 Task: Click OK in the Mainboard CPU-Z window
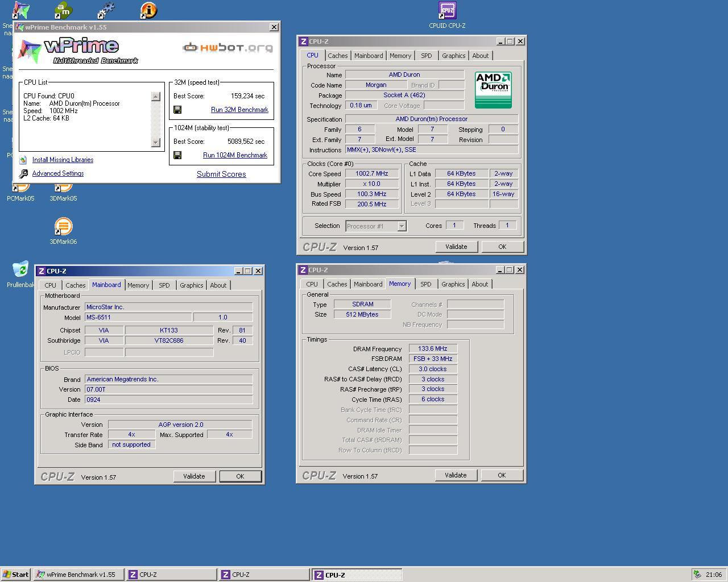(240, 476)
